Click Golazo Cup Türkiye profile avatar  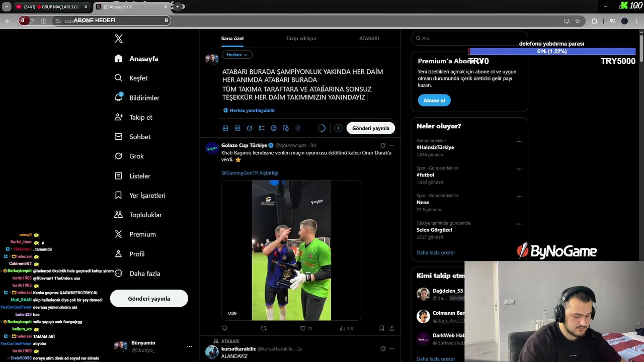(x=212, y=148)
